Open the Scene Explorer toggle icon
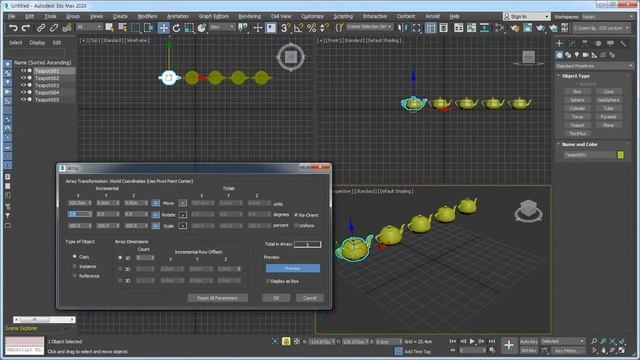Viewport: 640px width, 360px height. click(x=431, y=28)
